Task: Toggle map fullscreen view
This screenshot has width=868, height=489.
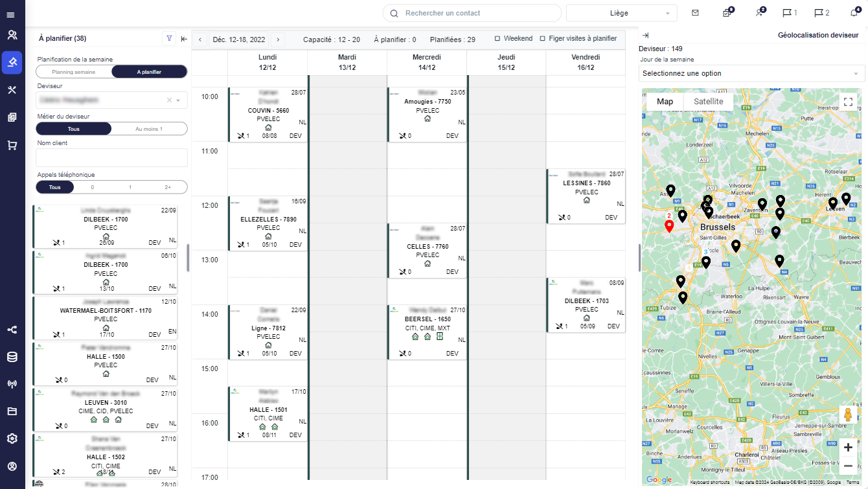Action: (848, 102)
